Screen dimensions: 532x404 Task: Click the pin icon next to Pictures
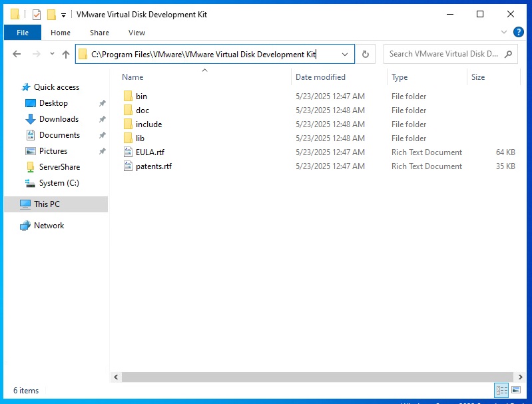point(102,151)
